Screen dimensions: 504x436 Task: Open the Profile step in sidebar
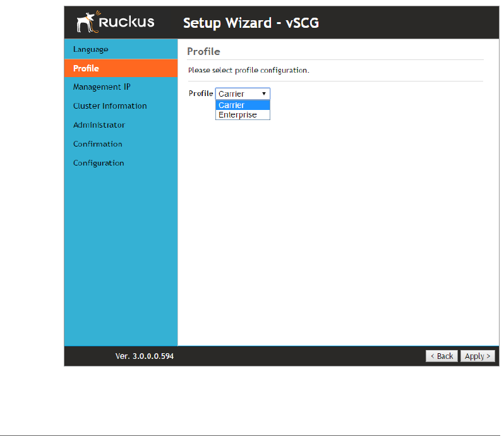(x=121, y=68)
